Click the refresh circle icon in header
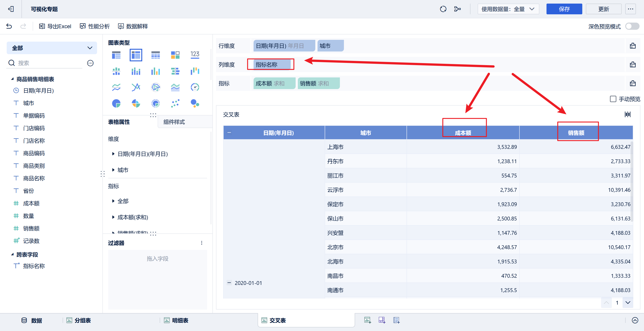This screenshot has width=644, height=331. coord(443,9)
